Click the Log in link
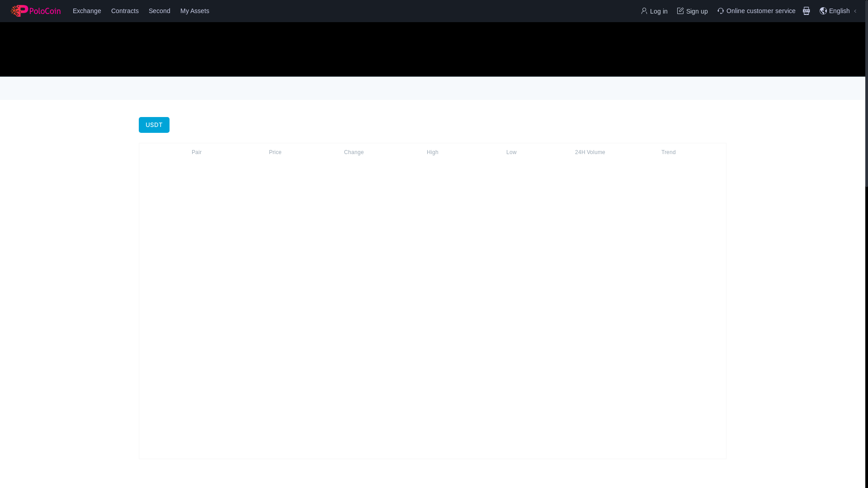Viewport: 868px width, 488px height. pyautogui.click(x=654, y=11)
